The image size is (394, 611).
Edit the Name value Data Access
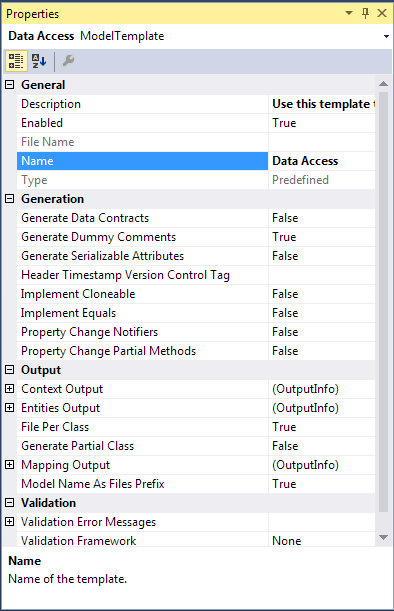[x=322, y=161]
